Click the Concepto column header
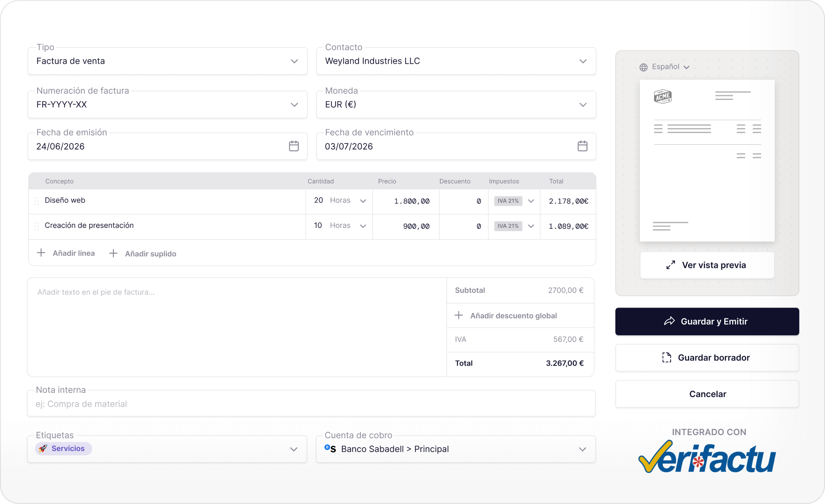Viewport: 825px width, 504px height. pos(60,181)
